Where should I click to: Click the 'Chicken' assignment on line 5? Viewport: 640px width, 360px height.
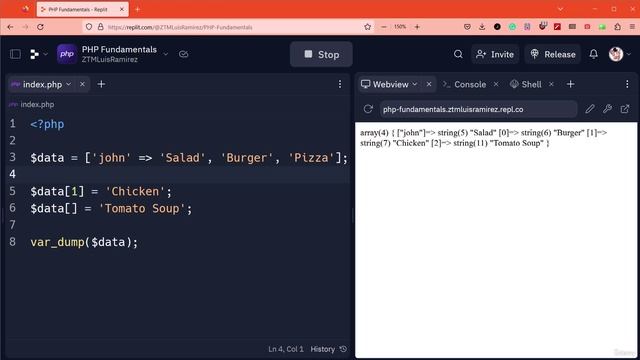101,191
